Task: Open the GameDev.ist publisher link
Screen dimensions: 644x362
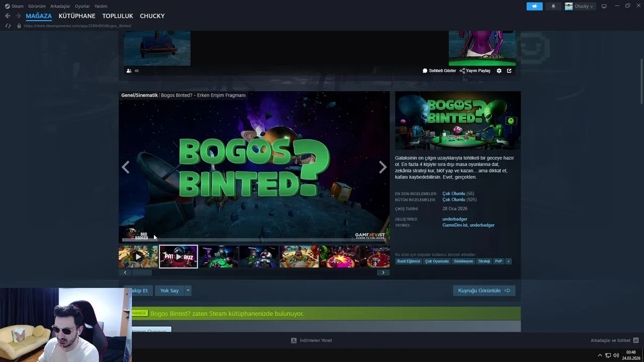Action: click(x=455, y=225)
